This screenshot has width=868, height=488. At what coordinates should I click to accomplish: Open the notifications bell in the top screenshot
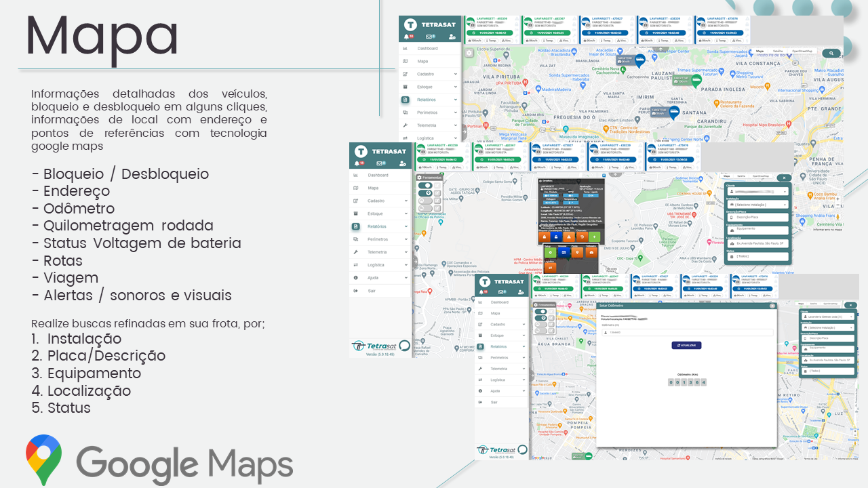pos(407,37)
